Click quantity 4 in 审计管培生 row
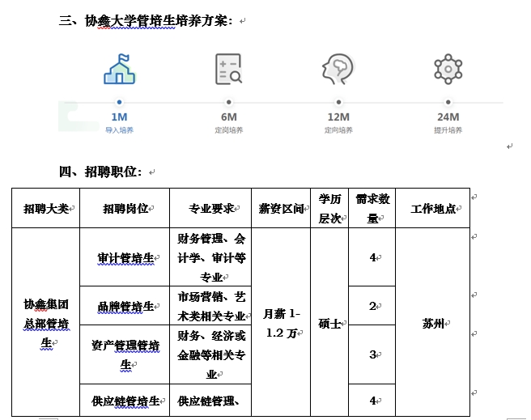Viewport: 531px width, 420px height. pyautogui.click(x=372, y=257)
